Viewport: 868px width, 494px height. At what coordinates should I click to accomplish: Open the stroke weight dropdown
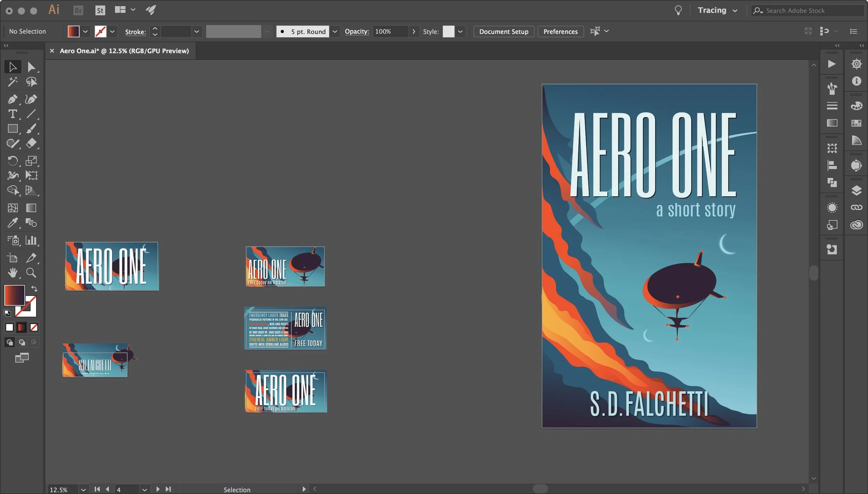tap(197, 32)
